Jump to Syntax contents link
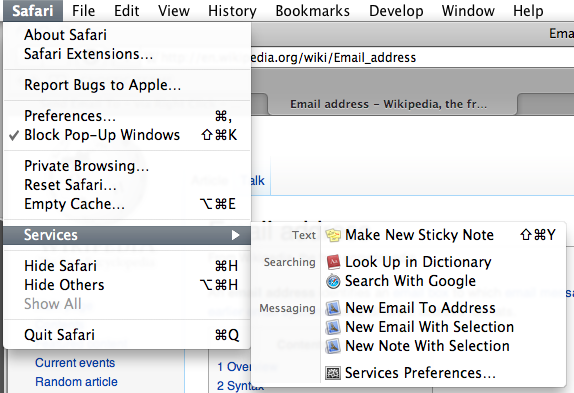Viewport: 574px width, 393px height. pos(240,386)
